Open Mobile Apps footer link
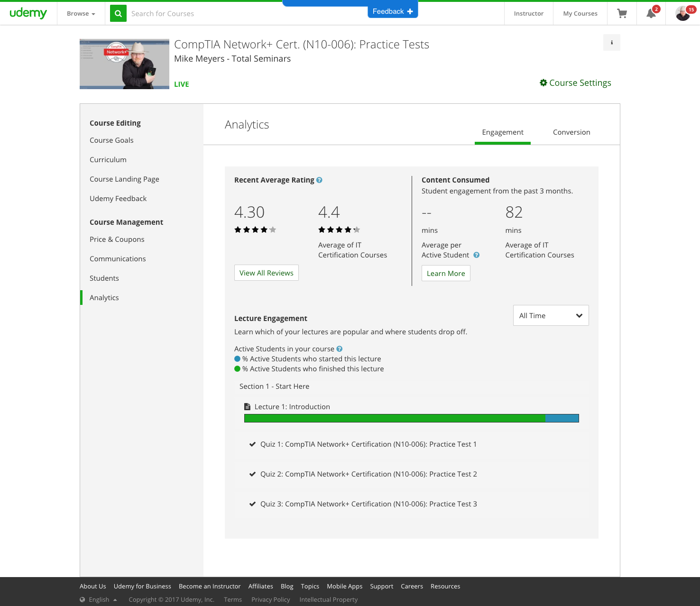 pyautogui.click(x=345, y=587)
